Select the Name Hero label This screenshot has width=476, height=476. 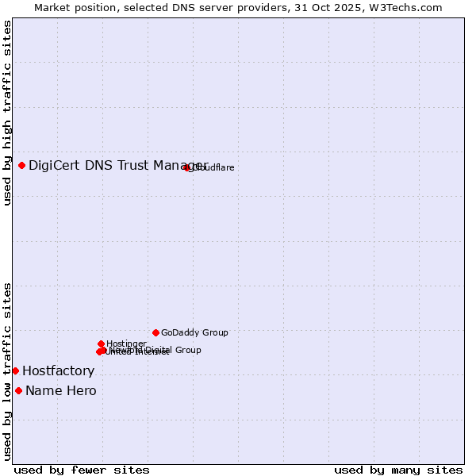pyautogui.click(x=60, y=390)
